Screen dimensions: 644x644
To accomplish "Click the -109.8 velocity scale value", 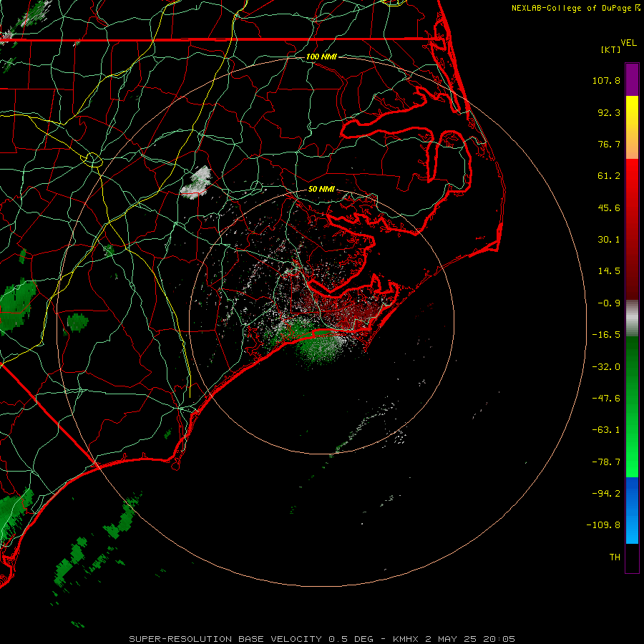I will coord(603,525).
